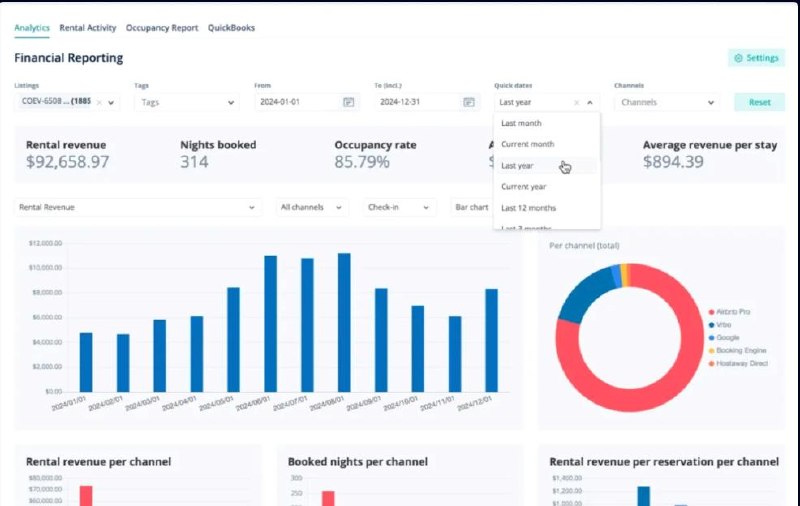This screenshot has width=800, height=506.
Task: Toggle the Google legend entry
Action: coord(724,338)
